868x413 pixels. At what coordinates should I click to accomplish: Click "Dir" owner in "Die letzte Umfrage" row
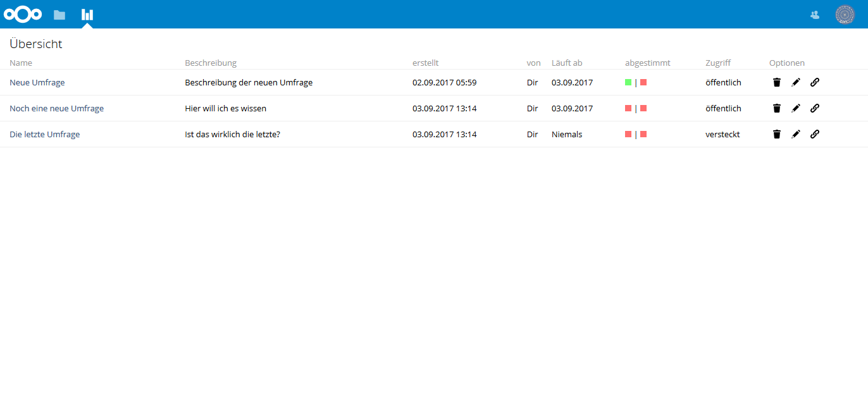(532, 134)
